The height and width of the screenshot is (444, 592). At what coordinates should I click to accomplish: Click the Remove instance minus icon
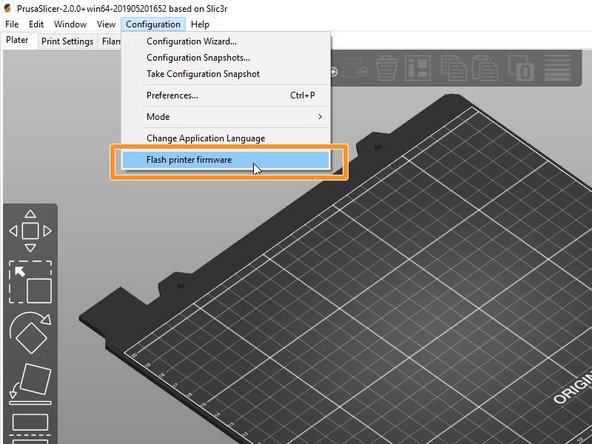coord(355,68)
